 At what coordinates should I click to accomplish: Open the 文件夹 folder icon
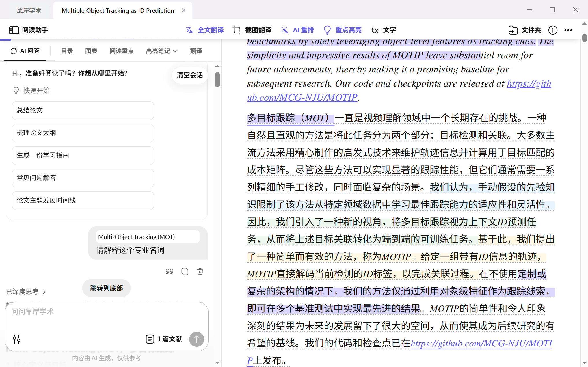pyautogui.click(x=513, y=30)
